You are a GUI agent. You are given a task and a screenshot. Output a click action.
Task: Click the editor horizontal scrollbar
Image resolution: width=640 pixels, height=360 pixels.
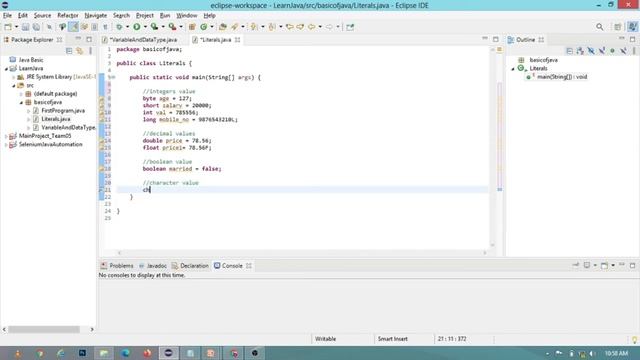pos(302,253)
